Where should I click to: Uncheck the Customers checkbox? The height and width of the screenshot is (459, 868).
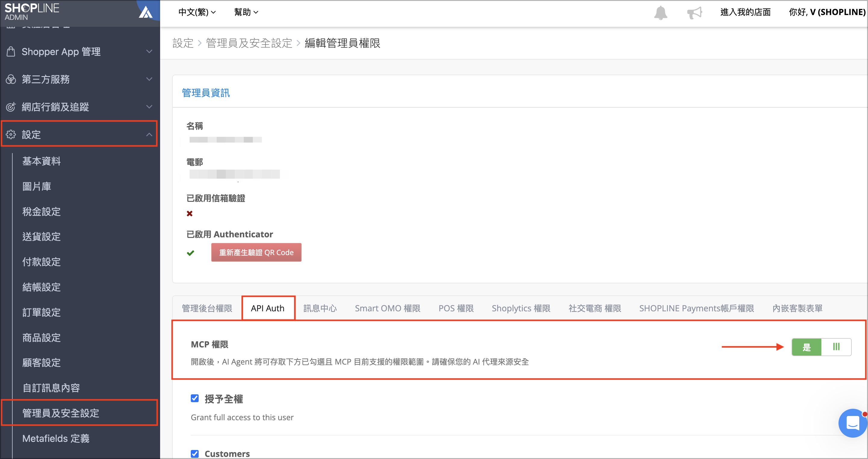(x=195, y=454)
